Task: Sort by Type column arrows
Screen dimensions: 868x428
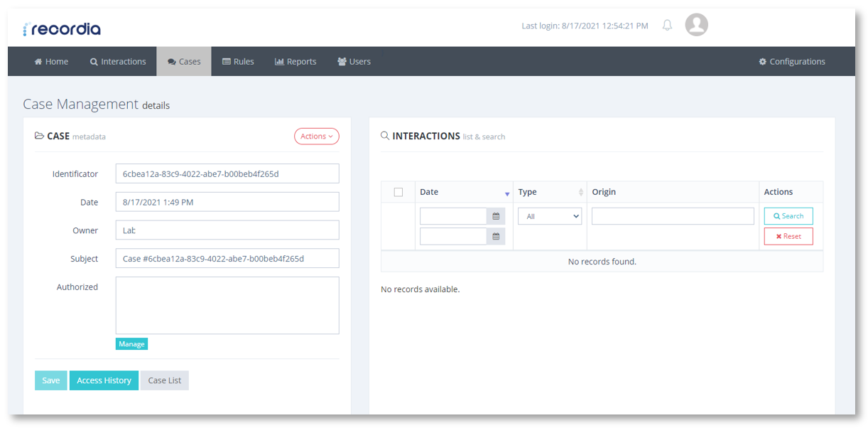Action: coord(581,192)
